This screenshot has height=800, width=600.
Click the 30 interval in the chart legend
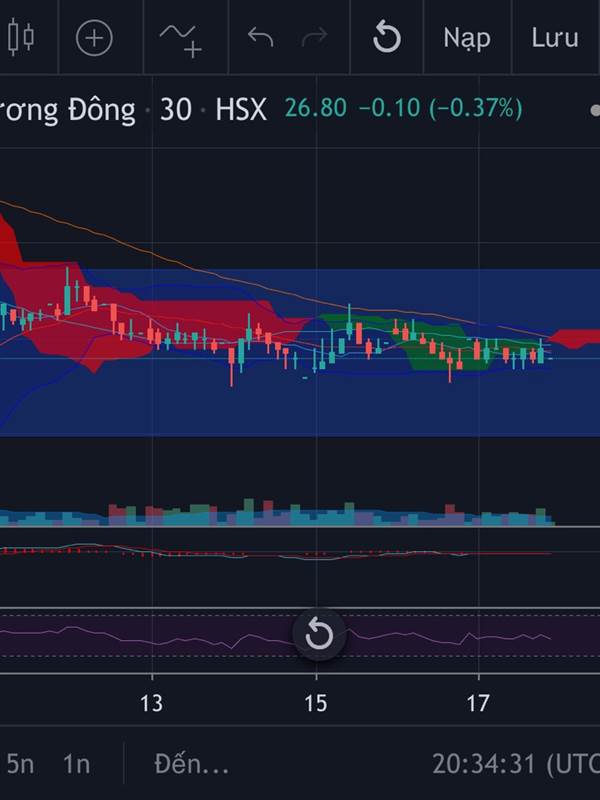[176, 109]
